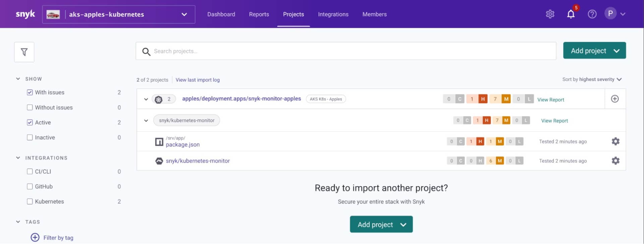Collapse the snyk-monitor-apples project group

(146, 99)
